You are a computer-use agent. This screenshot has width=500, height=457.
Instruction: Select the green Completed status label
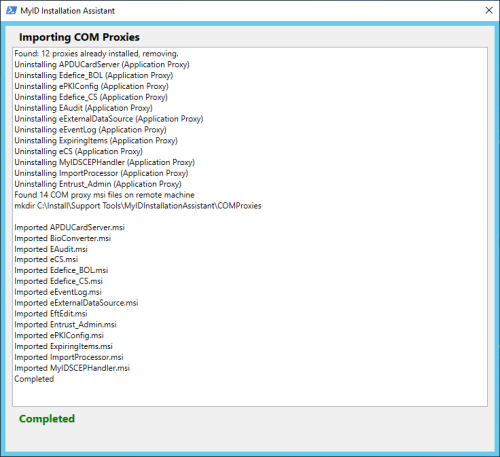pos(47,419)
